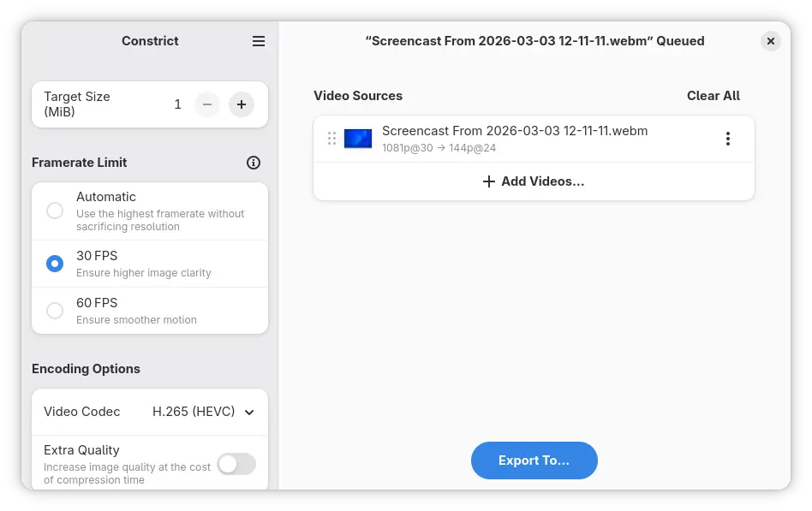Open the video item's three-dot menu
The height and width of the screenshot is (511, 812).
(727, 139)
